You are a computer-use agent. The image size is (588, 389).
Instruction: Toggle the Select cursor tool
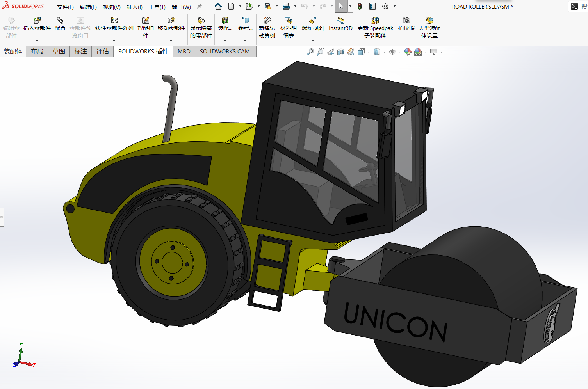pos(341,6)
